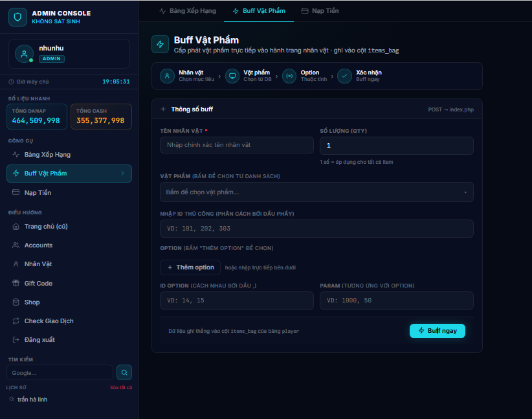Click the Vật phẩm step monitor icon
The height and width of the screenshot is (419, 532).
click(x=232, y=76)
